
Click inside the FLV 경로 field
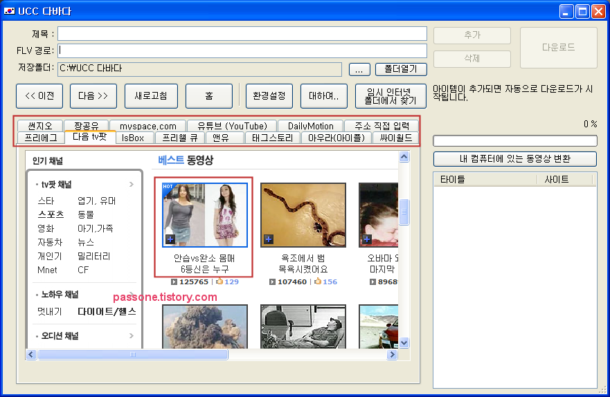[242, 51]
